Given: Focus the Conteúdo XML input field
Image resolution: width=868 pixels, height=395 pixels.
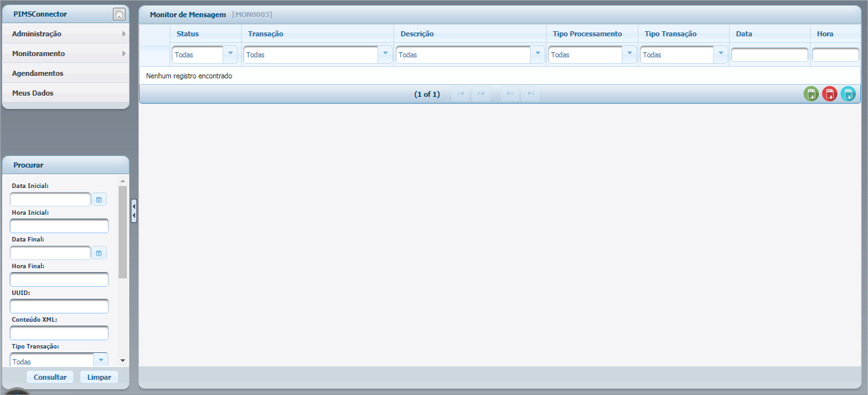Looking at the screenshot, I should (59, 333).
